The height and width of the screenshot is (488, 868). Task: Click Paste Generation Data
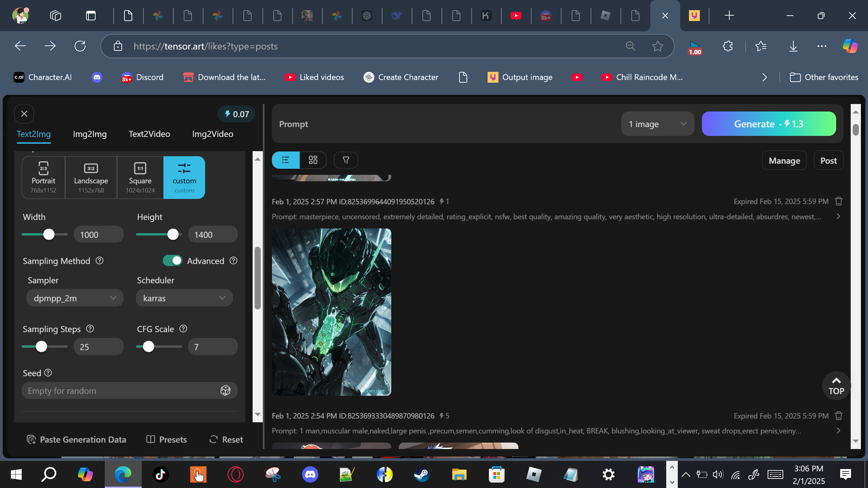[76, 440]
